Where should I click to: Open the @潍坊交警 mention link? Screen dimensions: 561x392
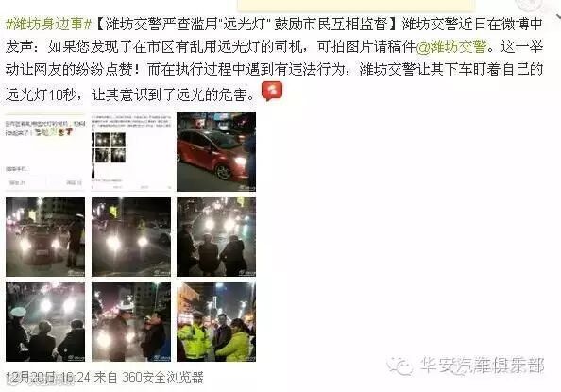[451, 47]
